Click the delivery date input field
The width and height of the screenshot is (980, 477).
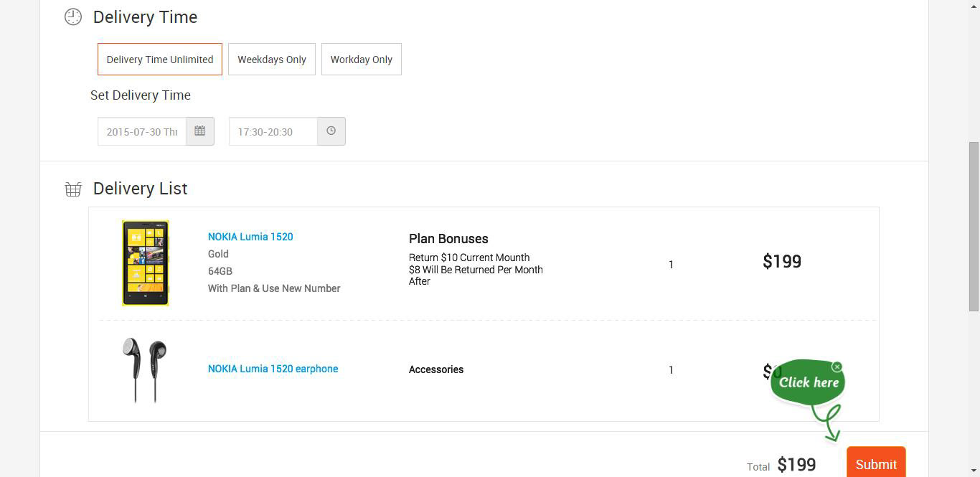tap(142, 131)
